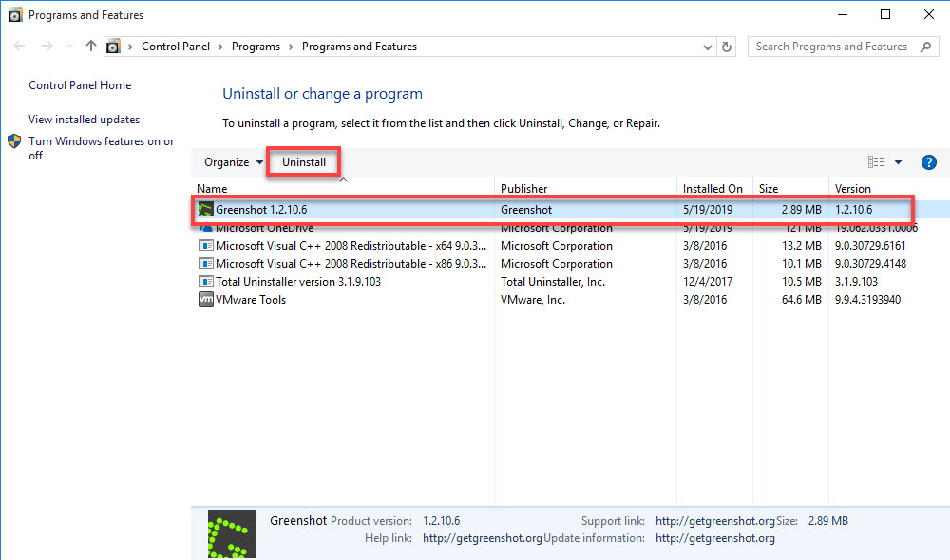950x560 pixels.
Task: Focus the Search Programs and Features box
Action: [843, 47]
